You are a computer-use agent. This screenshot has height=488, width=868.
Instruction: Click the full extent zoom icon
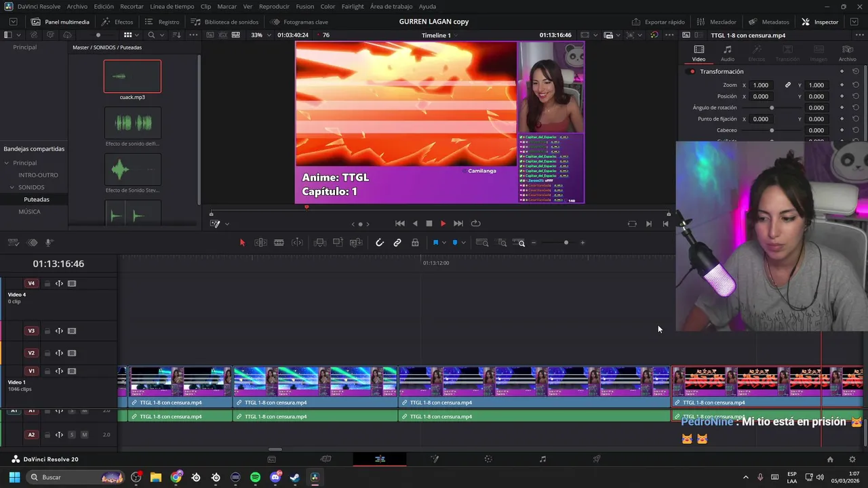click(482, 243)
